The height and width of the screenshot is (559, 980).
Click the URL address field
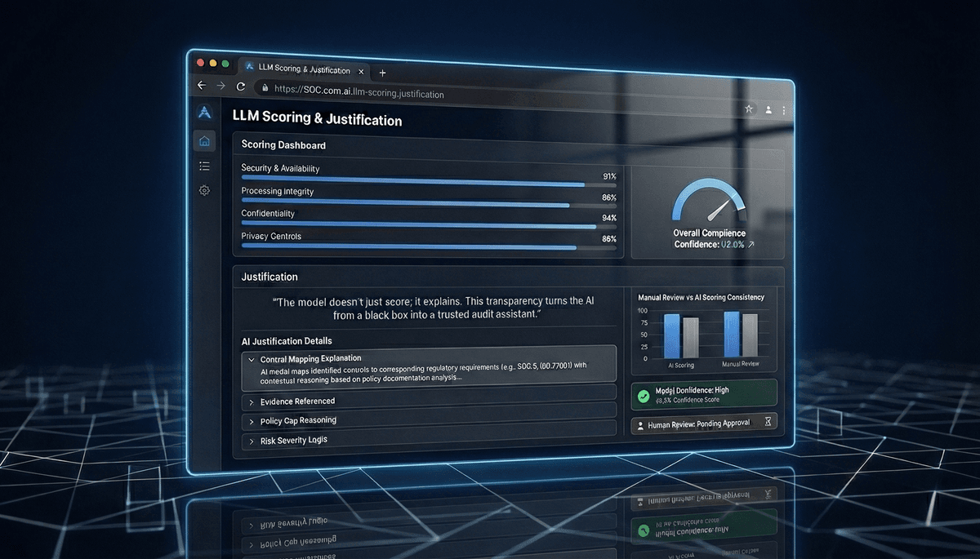(498, 98)
